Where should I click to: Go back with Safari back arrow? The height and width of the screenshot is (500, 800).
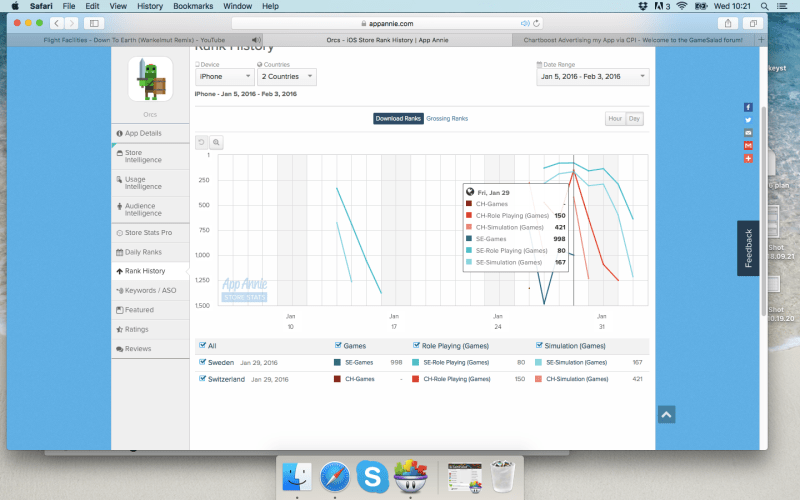pyautogui.click(x=57, y=23)
